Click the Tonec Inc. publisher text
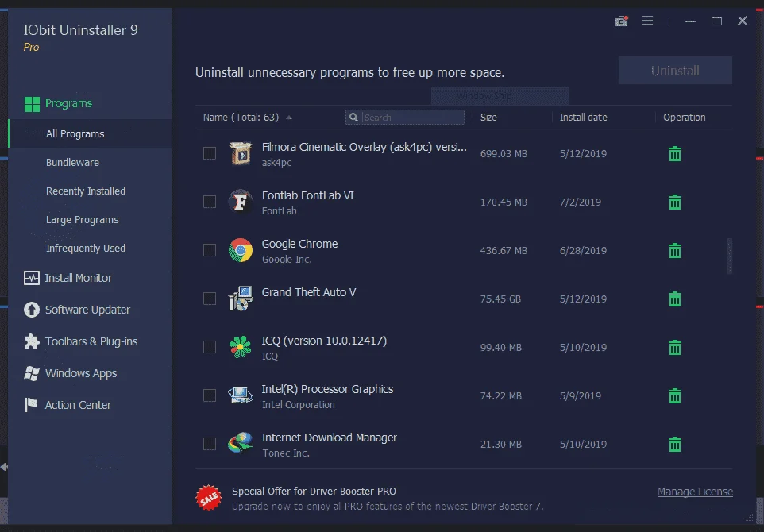Image resolution: width=764 pixels, height=532 pixels. pos(286,453)
